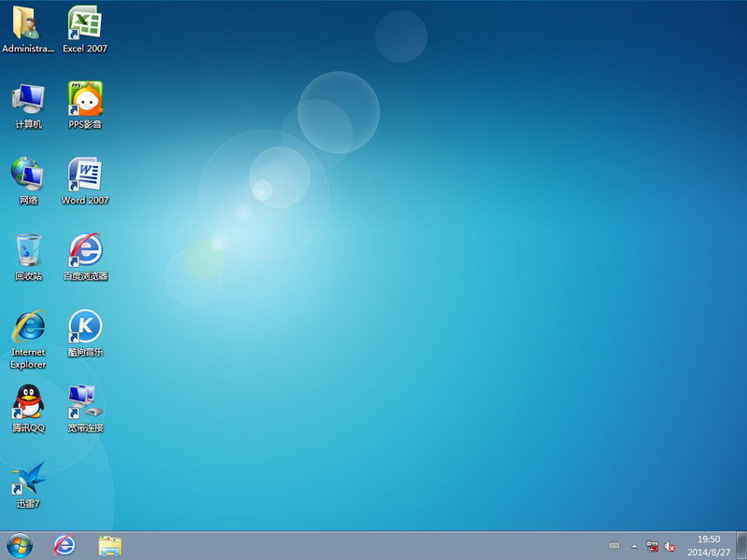
Task: Select the 回收站 recycle bin icon
Action: pyautogui.click(x=28, y=258)
